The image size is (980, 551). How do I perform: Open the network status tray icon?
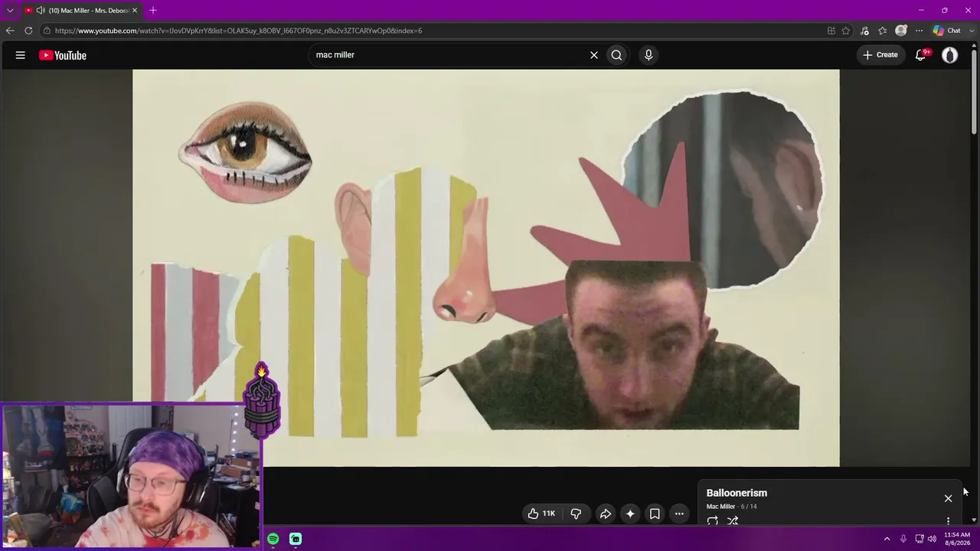click(x=920, y=539)
